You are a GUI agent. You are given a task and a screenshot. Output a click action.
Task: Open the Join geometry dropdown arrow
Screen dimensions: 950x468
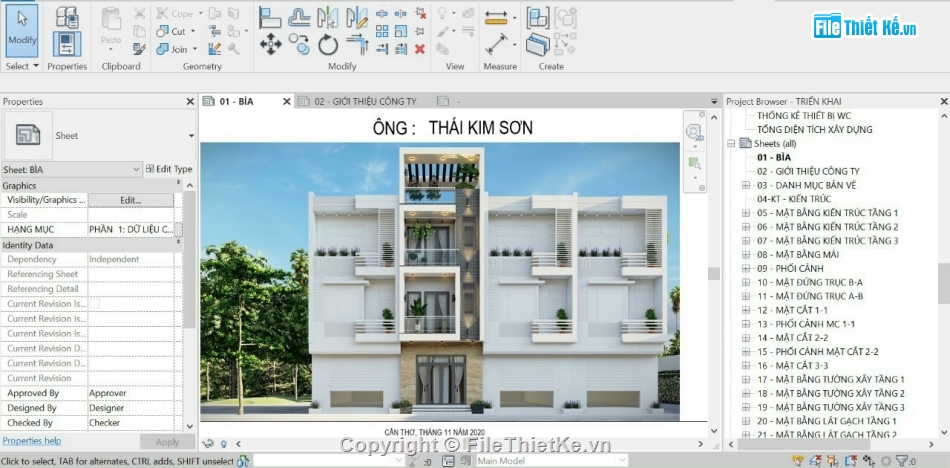pyautogui.click(x=194, y=49)
